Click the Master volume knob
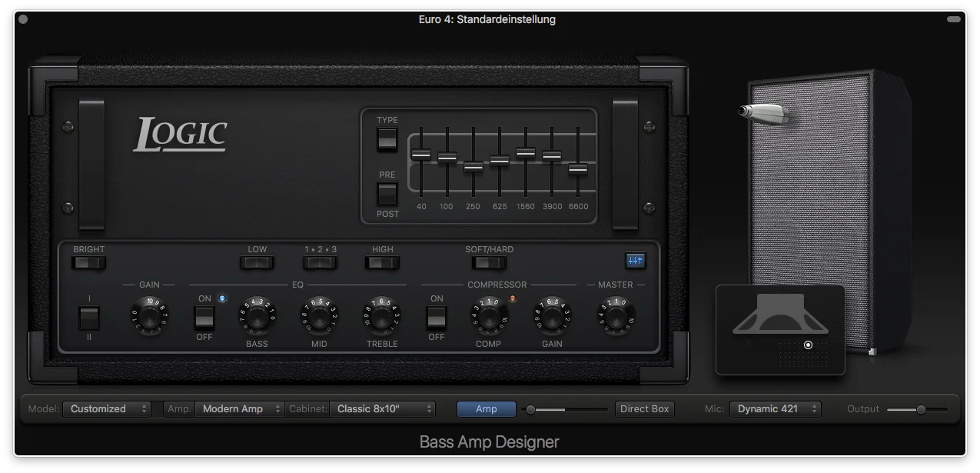 click(x=616, y=315)
